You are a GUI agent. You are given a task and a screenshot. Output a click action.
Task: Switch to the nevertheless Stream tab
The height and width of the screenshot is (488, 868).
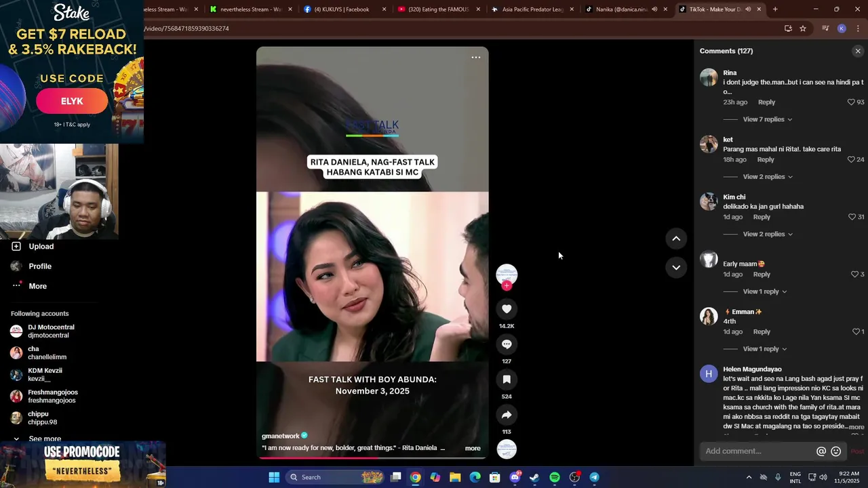point(250,9)
